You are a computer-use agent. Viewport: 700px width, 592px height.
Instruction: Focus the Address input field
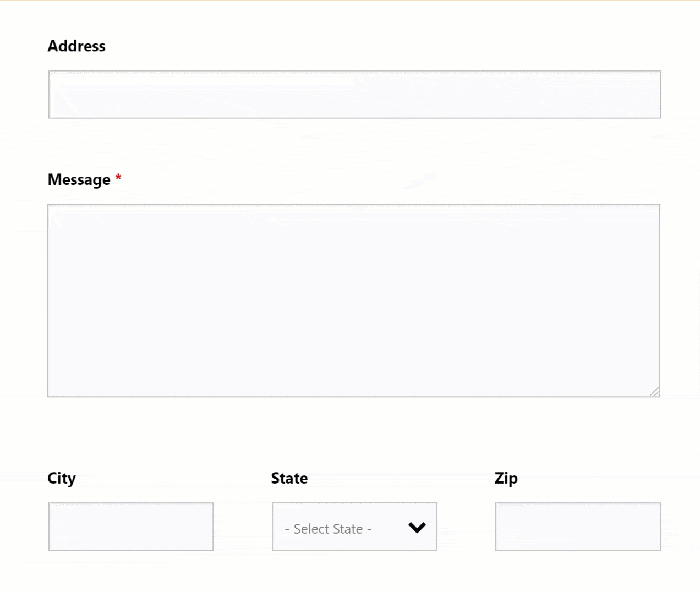(x=354, y=94)
